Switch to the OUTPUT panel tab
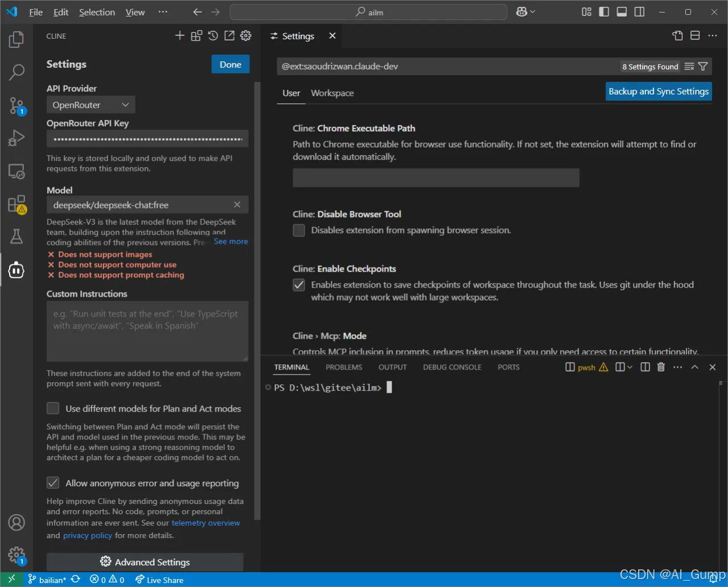Viewport: 728px width, 587px height. tap(393, 367)
